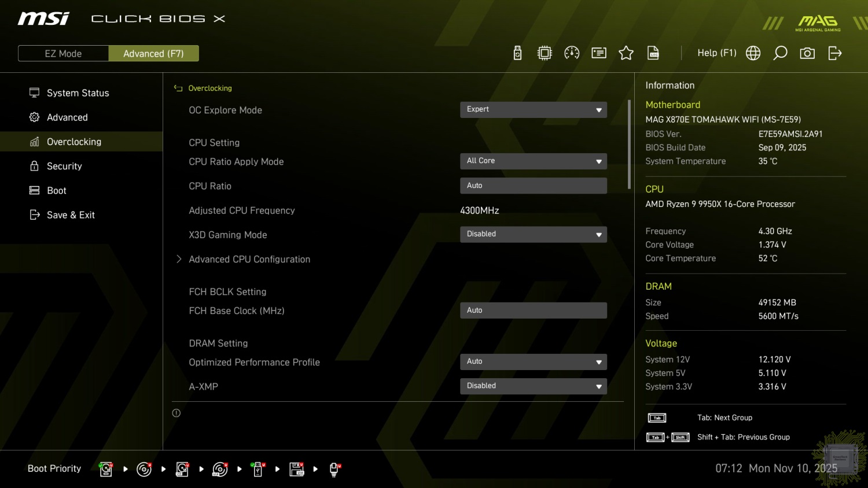
Task: Open the M-Flash USB update icon
Action: [x=517, y=53]
